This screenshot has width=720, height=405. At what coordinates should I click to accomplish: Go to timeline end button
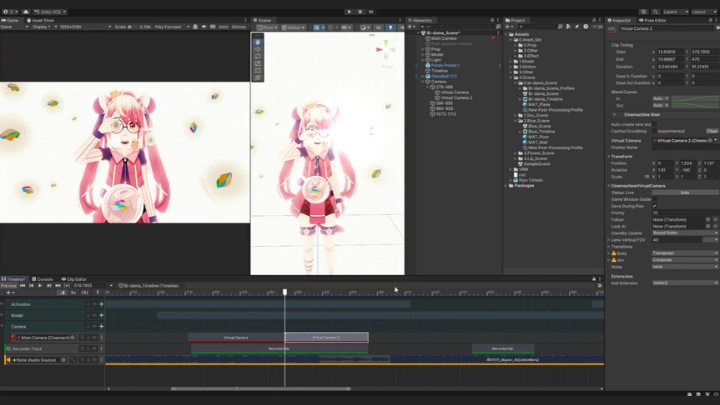[58, 286]
